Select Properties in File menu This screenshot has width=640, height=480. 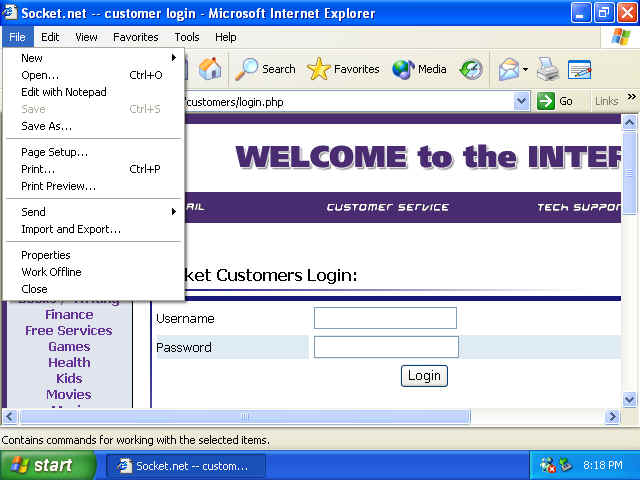click(x=93, y=255)
